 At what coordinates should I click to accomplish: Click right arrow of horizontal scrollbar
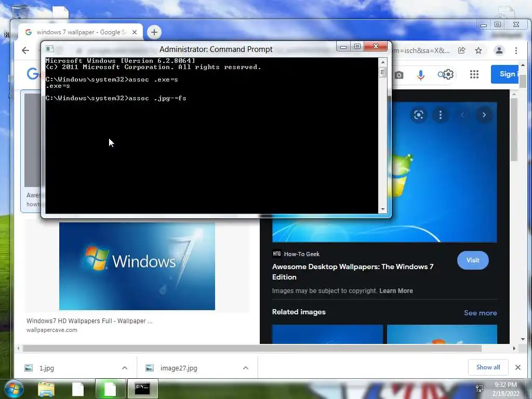tap(514, 349)
